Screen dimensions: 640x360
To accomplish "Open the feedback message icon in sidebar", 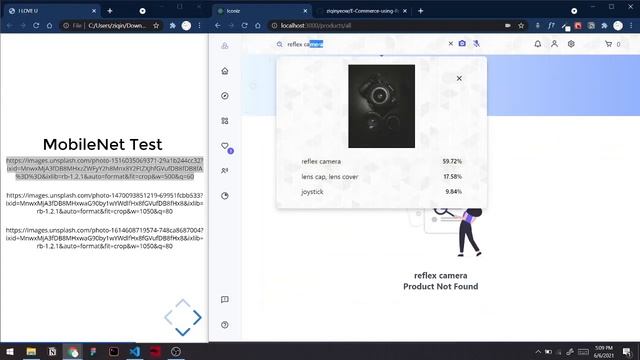I will 224,300.
